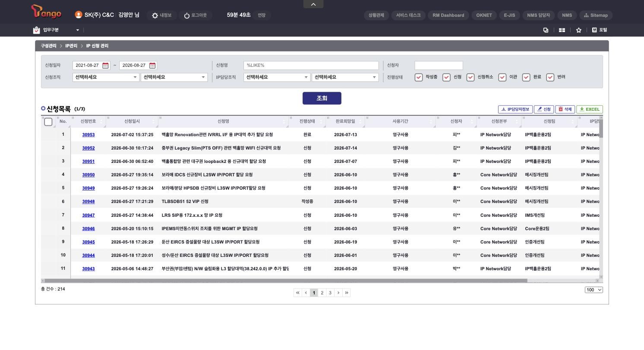Screen dimensions: 644x350
Task: Toggle the 완료 status checkbox
Action: tap(526, 77)
